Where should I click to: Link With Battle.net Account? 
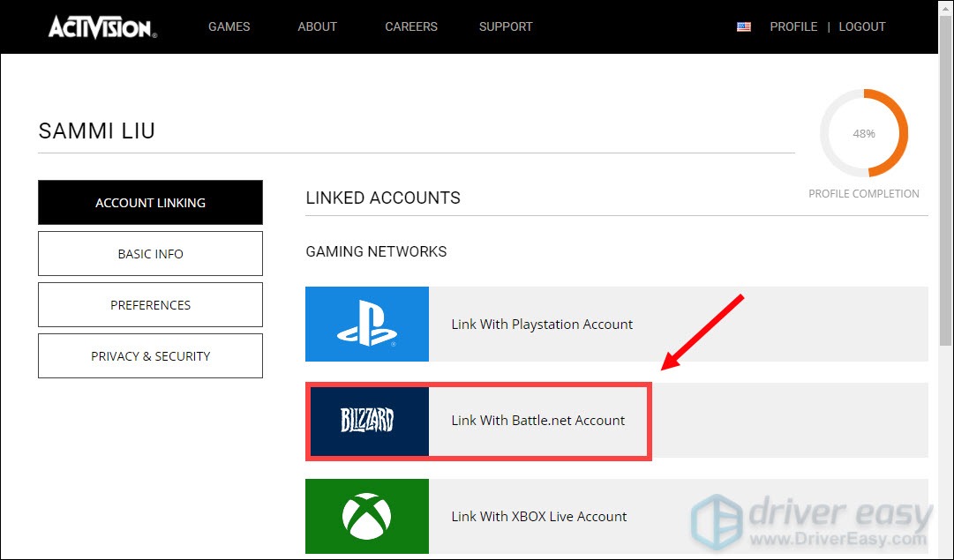click(x=617, y=420)
